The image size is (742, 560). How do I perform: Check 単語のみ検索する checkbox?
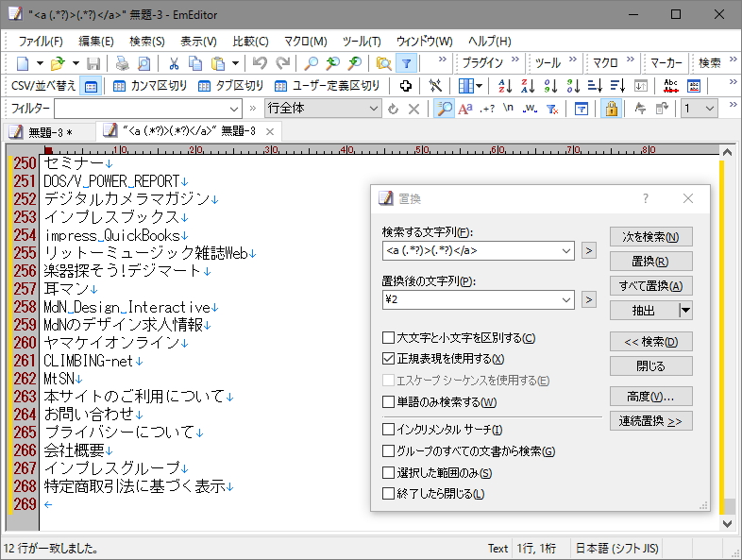pos(388,402)
